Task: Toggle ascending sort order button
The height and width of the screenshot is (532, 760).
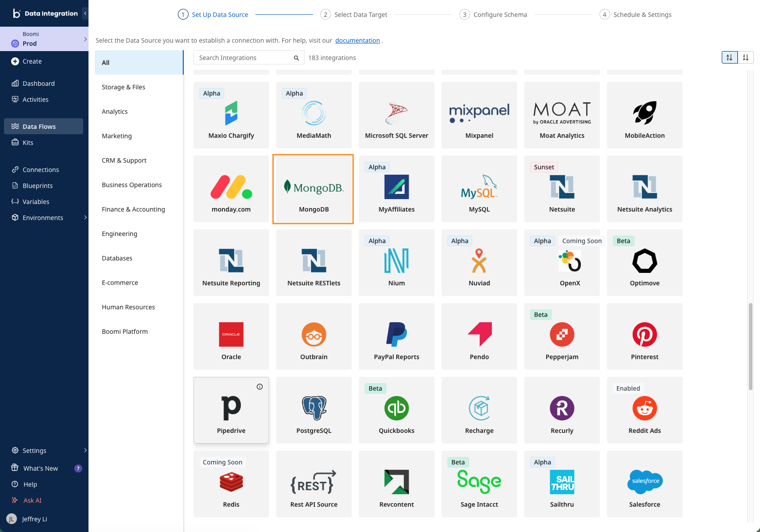Action: point(730,57)
